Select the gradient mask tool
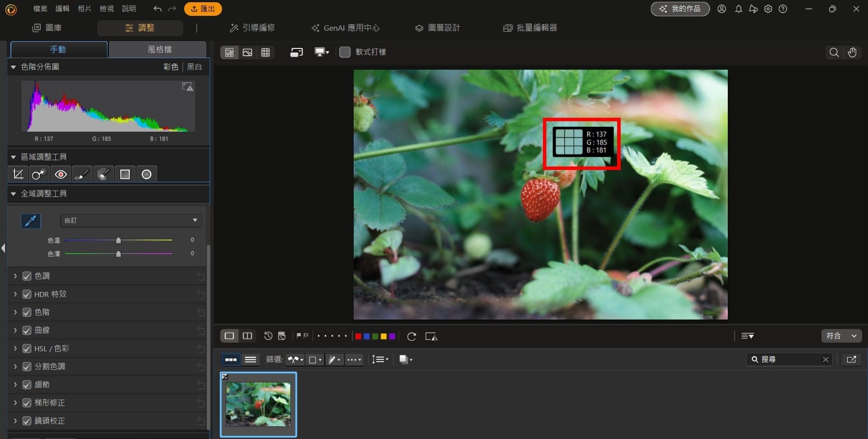 click(125, 174)
